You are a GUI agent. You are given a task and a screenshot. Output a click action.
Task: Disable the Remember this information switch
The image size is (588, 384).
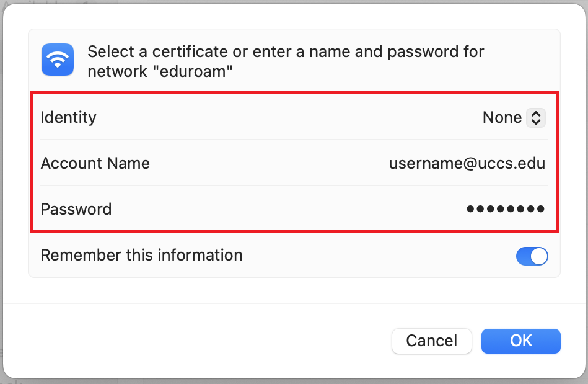point(532,256)
